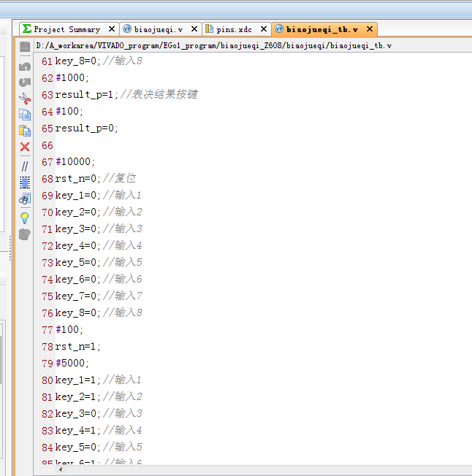Click the Save File icon in editor toolbar

point(24,47)
